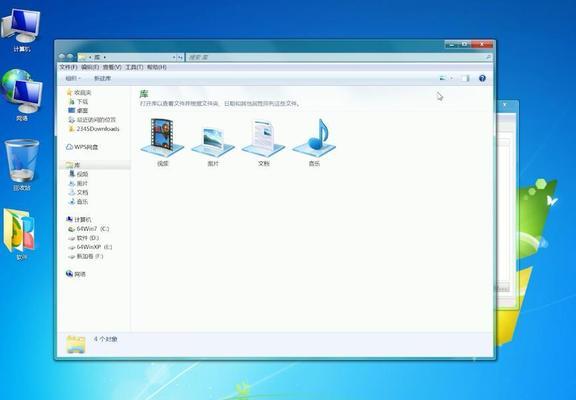Open the view options dropdown arrow
576x400 pixels.
pyautogui.click(x=451, y=78)
